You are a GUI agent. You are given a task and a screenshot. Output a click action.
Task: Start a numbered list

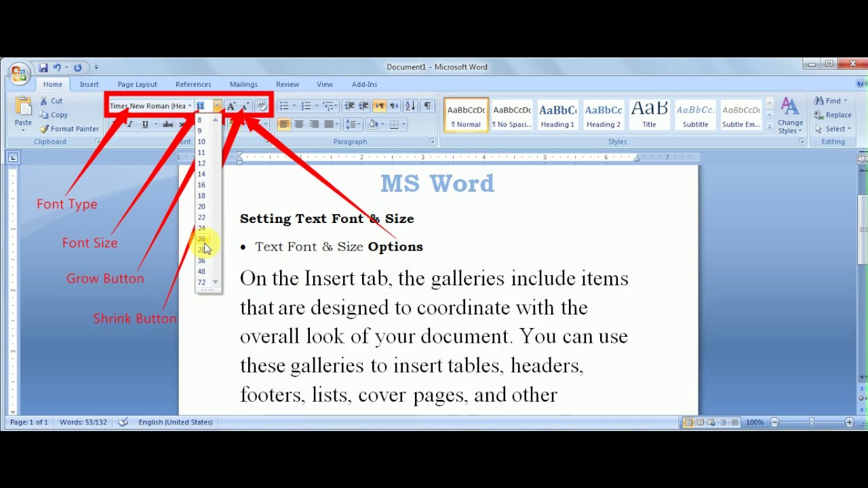click(x=306, y=106)
